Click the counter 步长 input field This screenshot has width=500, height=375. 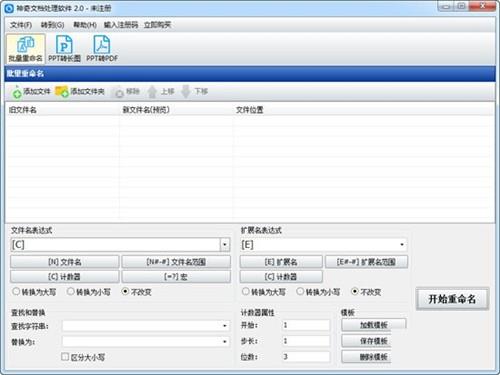[x=306, y=341]
